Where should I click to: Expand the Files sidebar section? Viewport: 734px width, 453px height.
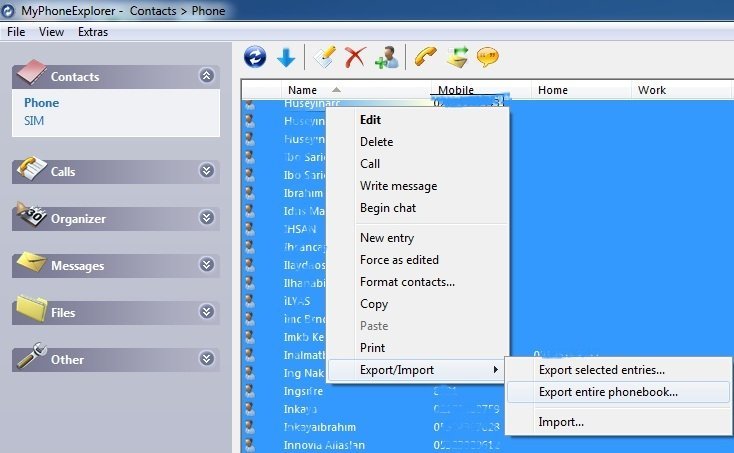click(x=206, y=312)
